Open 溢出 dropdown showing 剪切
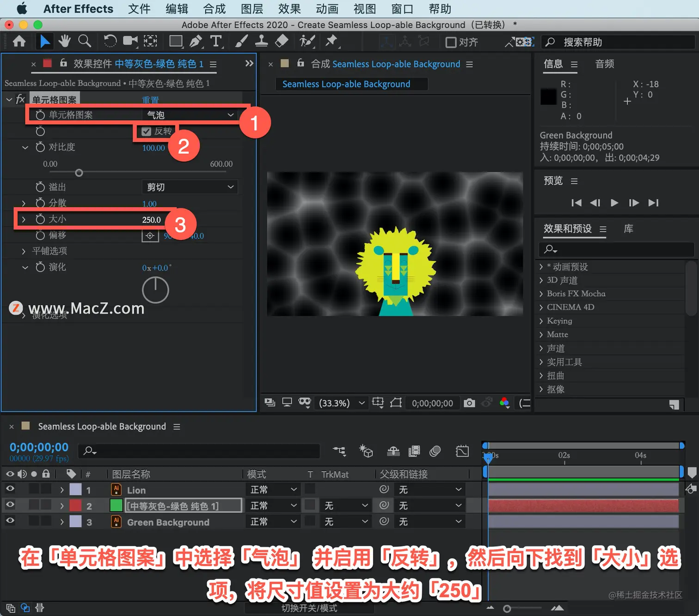Image resolution: width=699 pixels, height=616 pixels. (x=190, y=187)
